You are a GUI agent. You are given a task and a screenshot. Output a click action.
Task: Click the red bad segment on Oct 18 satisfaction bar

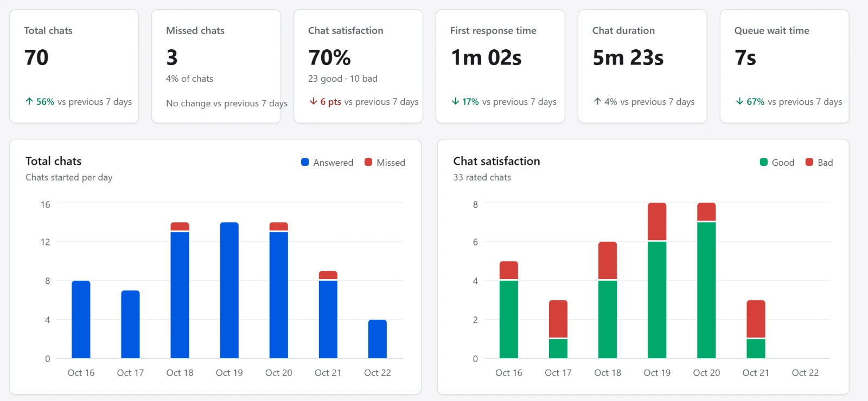[x=608, y=260]
